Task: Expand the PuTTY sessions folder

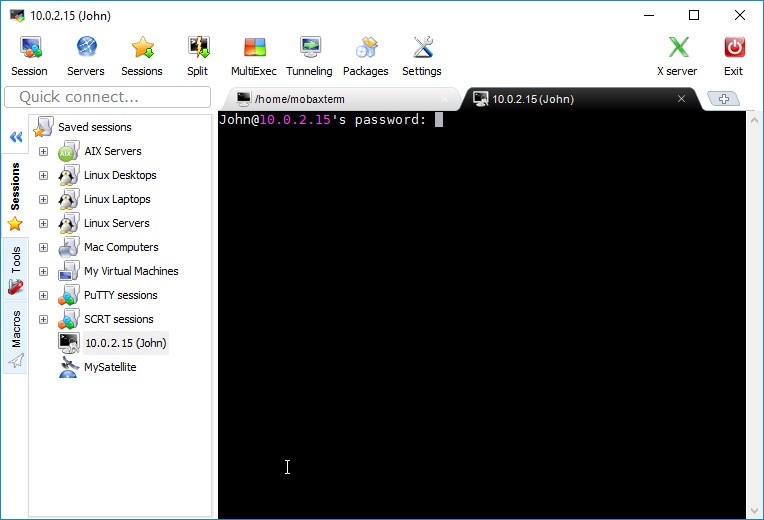Action: [x=43, y=295]
